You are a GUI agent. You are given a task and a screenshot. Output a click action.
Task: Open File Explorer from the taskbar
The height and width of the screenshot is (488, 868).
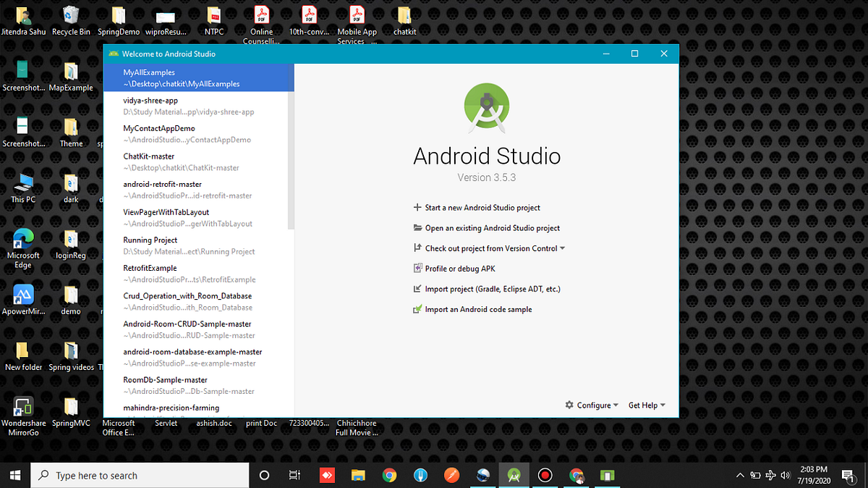coord(358,476)
